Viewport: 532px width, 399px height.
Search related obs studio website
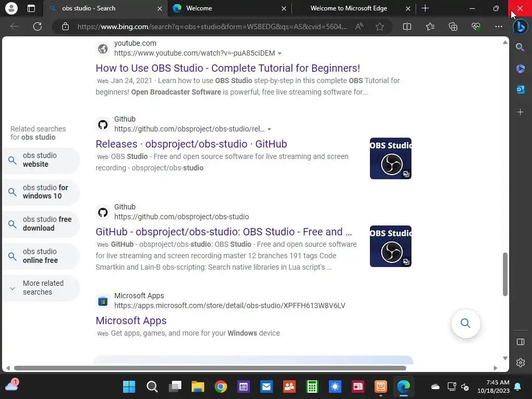point(41,160)
